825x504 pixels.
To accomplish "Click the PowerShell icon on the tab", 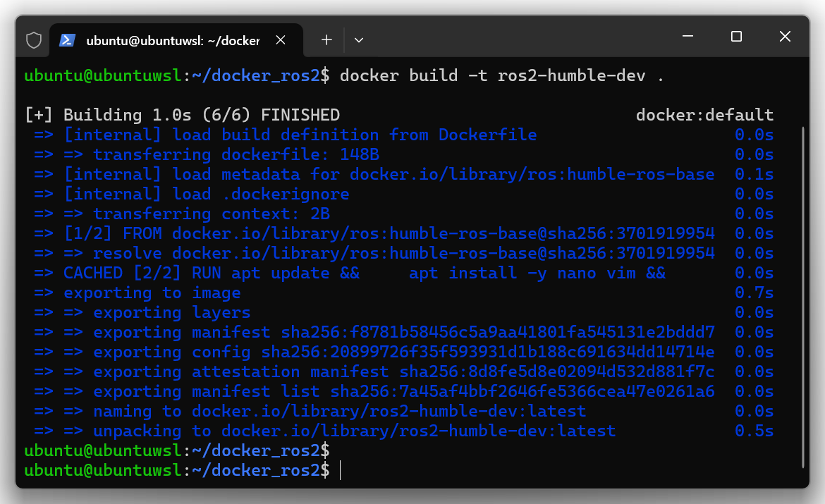I will coord(68,40).
